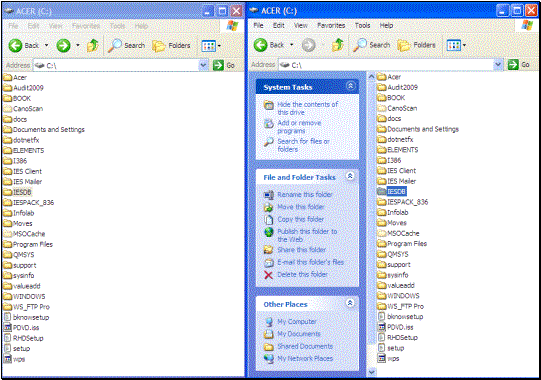541x380 pixels.
Task: Select IESPACK_836 folder in right window
Action: tap(402, 202)
